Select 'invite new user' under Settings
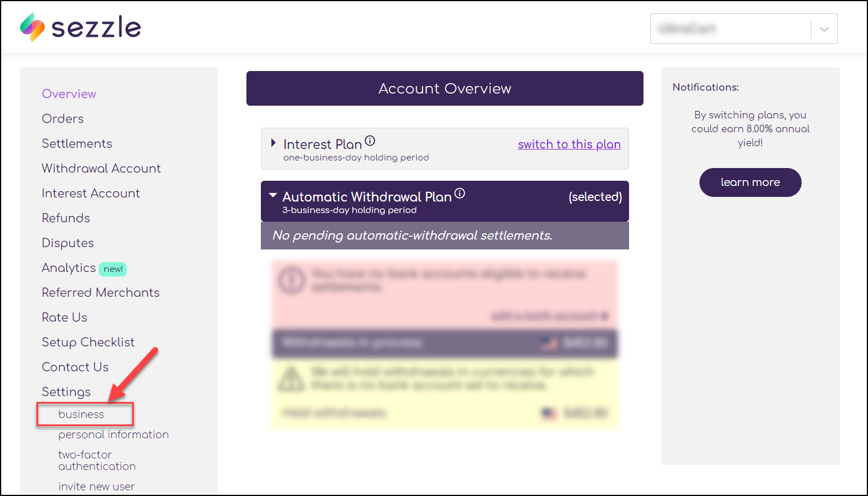This screenshot has height=496, width=868. tap(96, 486)
